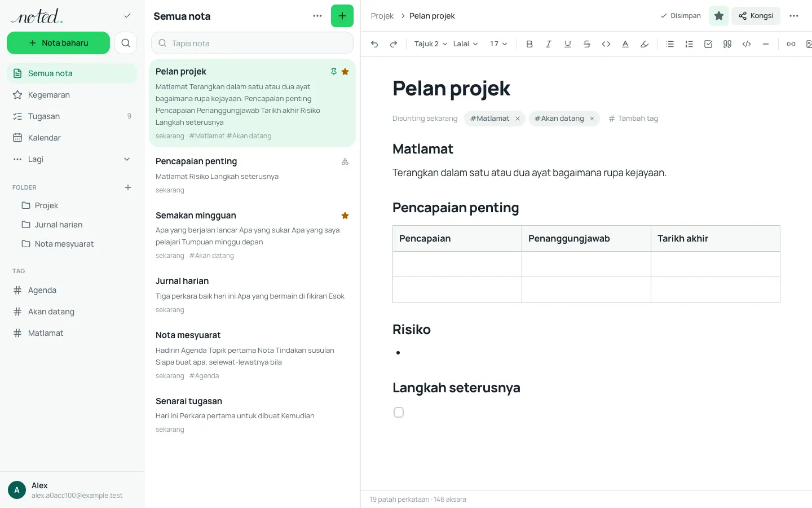Open Semua nota in the sidebar
This screenshot has width=812, height=508.
(x=72, y=73)
